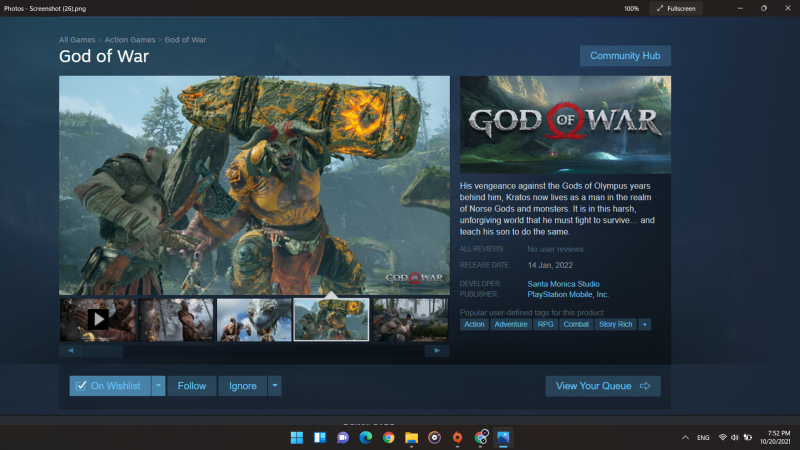Launch Microsoft Edge from the taskbar
Image resolution: width=800 pixels, height=450 pixels.
pos(365,437)
